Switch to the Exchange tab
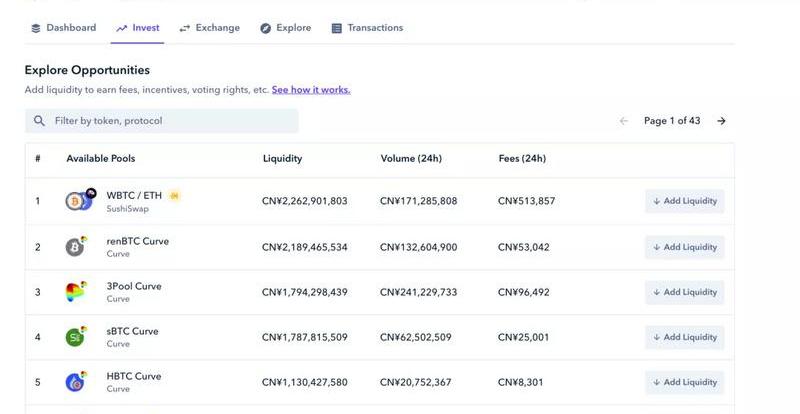 pyautogui.click(x=210, y=28)
